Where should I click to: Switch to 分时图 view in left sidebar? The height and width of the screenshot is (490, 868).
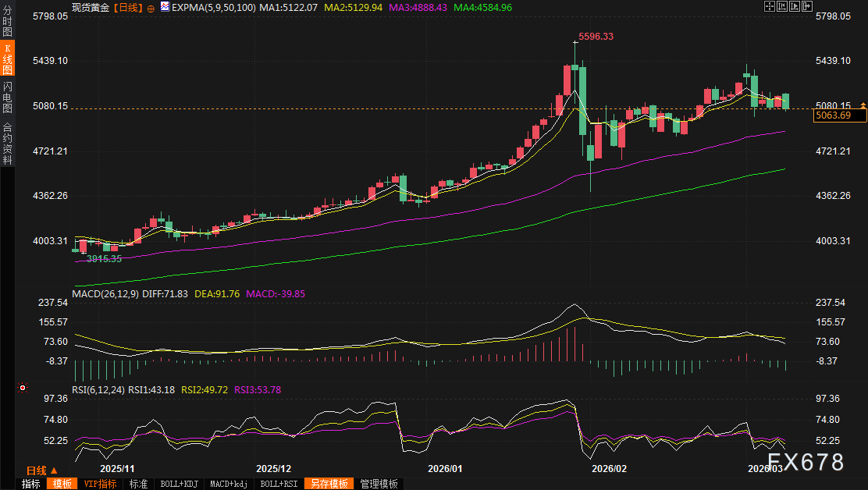click(7, 23)
